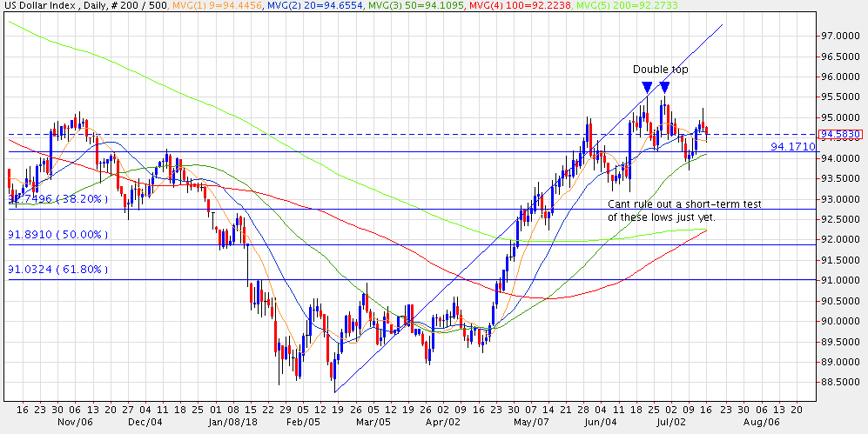
Task: Click the Jul/02 date axis label
Action: [671, 423]
